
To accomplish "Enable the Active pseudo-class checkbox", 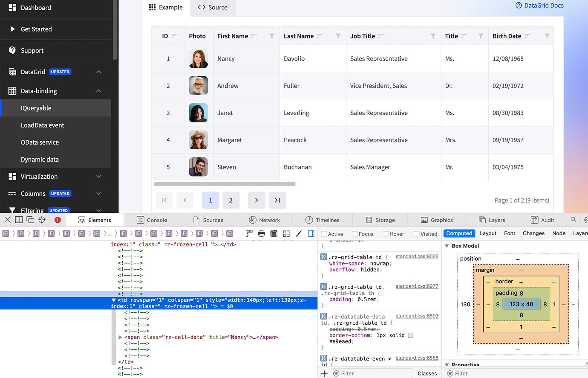I will pyautogui.click(x=323, y=234).
